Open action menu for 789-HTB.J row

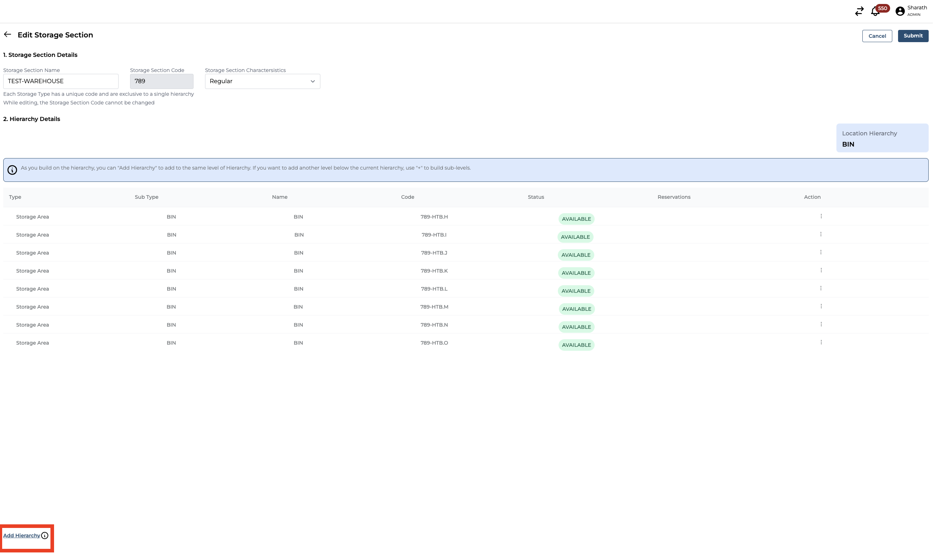coord(821,252)
